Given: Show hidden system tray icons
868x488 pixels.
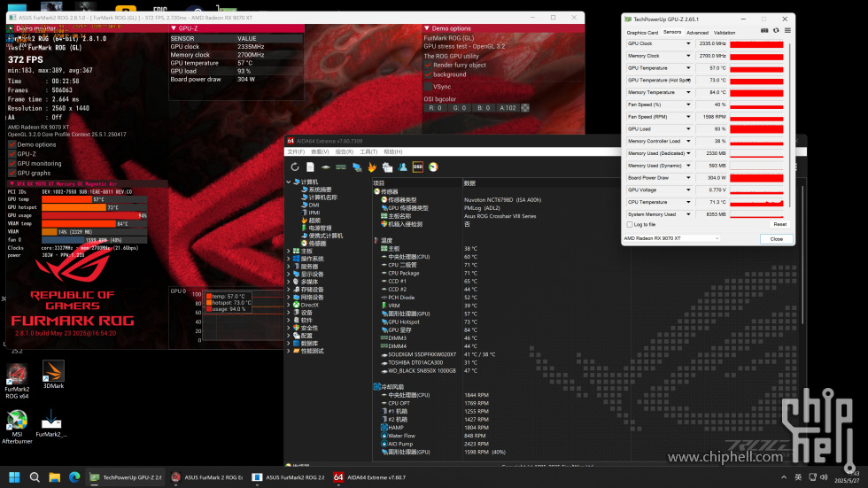Looking at the screenshot, I should 783,477.
